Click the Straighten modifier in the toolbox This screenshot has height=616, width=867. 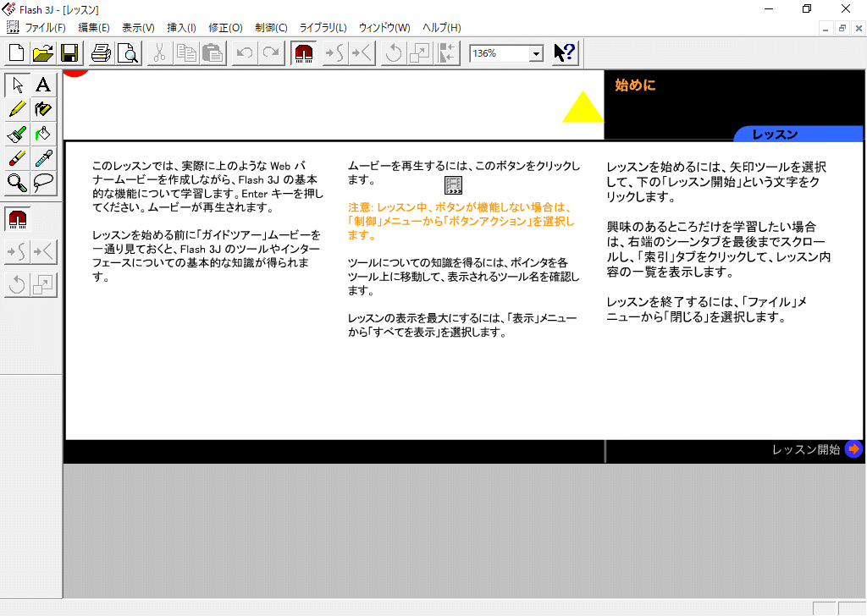point(43,252)
